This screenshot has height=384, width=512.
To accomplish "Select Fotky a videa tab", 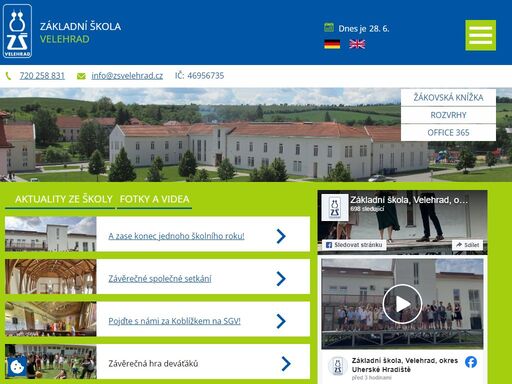I will point(154,199).
